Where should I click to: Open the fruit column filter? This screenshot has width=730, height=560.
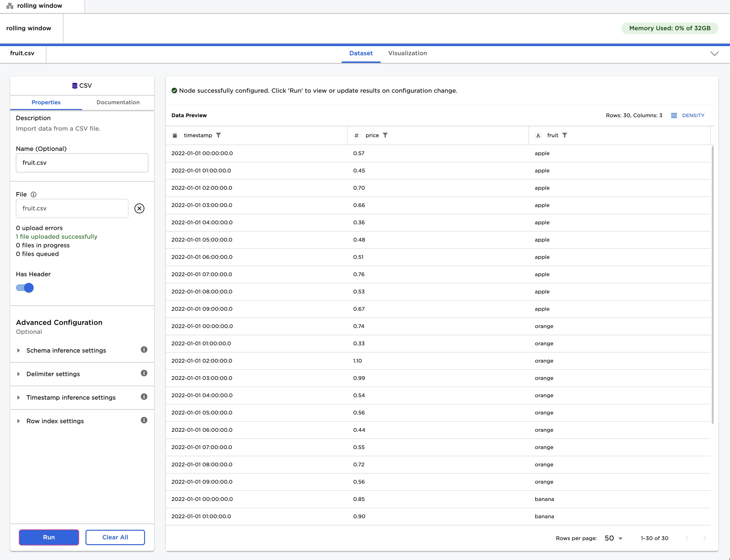point(565,135)
